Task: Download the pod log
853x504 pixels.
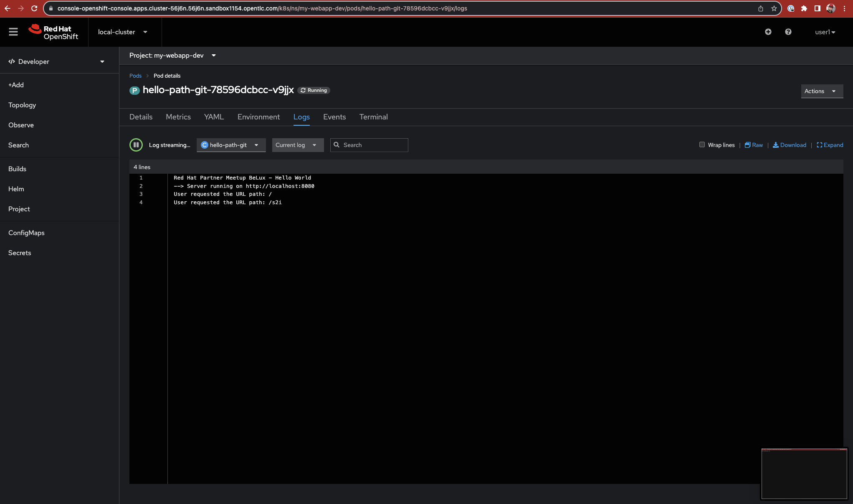Action: (790, 145)
